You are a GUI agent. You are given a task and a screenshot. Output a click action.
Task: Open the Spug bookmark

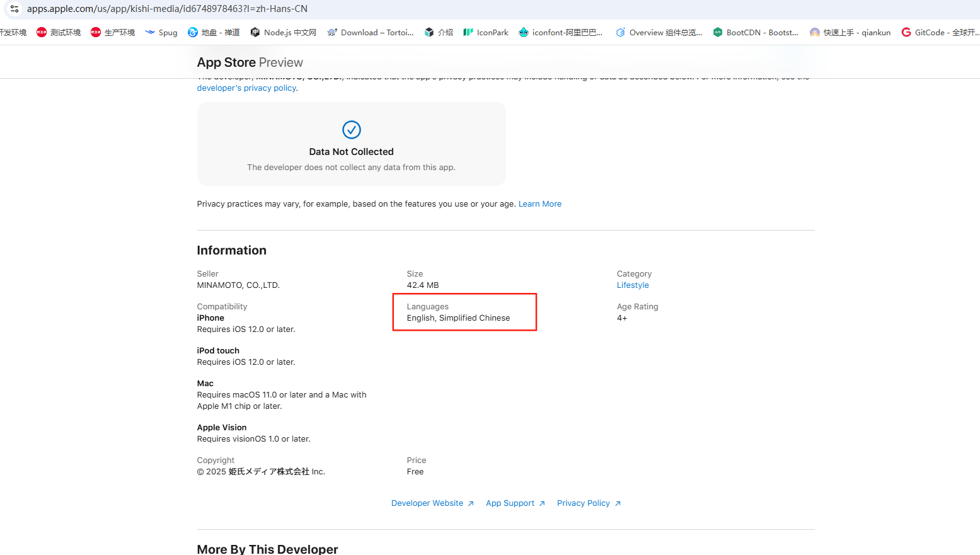click(161, 33)
